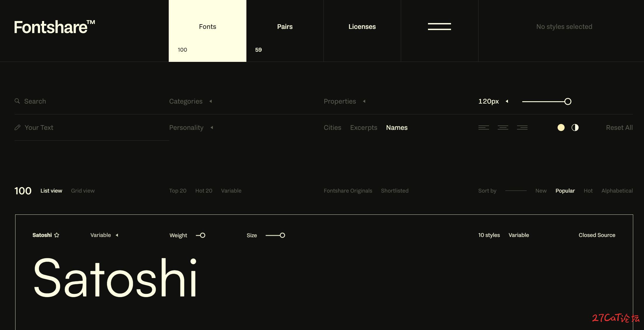This screenshot has height=330, width=644.
Task: Switch to Grid view
Action: (x=83, y=191)
